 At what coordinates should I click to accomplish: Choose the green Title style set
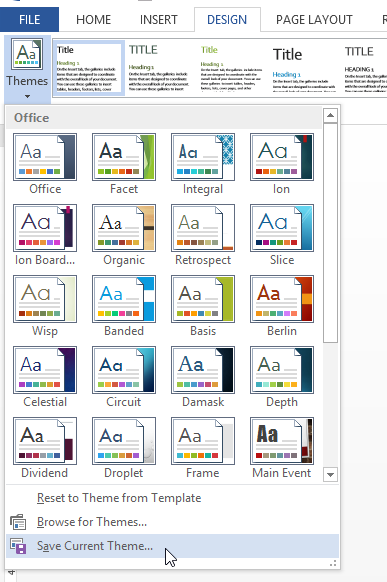click(232, 68)
